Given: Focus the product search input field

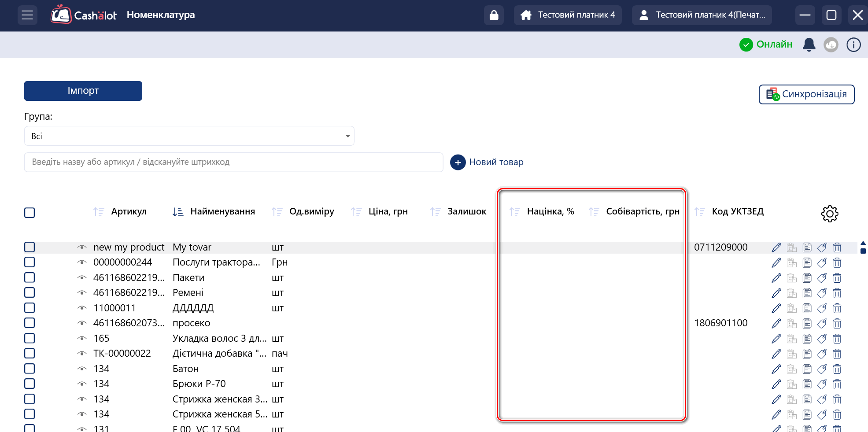Looking at the screenshot, I should [233, 162].
